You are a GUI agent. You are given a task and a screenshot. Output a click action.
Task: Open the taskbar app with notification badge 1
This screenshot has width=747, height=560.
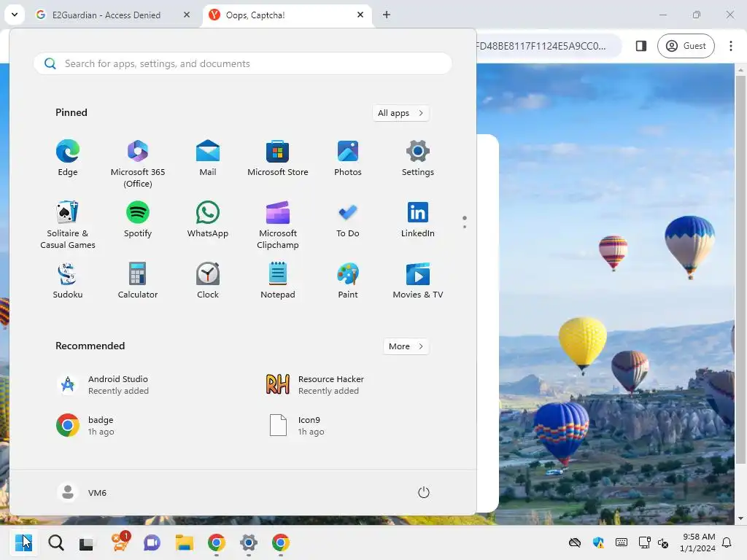pyautogui.click(x=120, y=542)
